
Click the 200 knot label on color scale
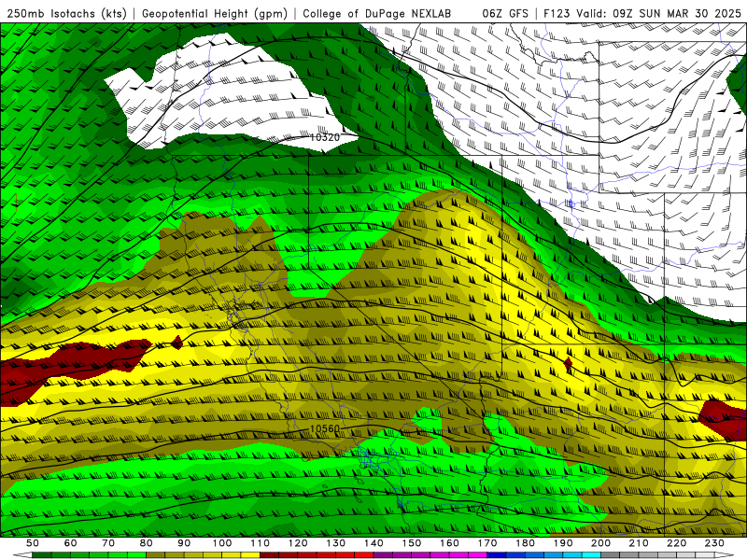point(600,543)
